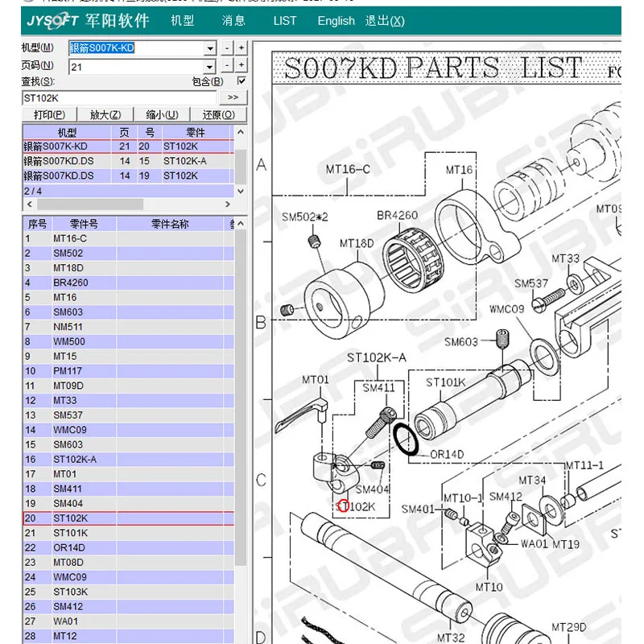Screen dimensions: 644x644
Task: Select part row 5 MT16
Action: point(128,297)
